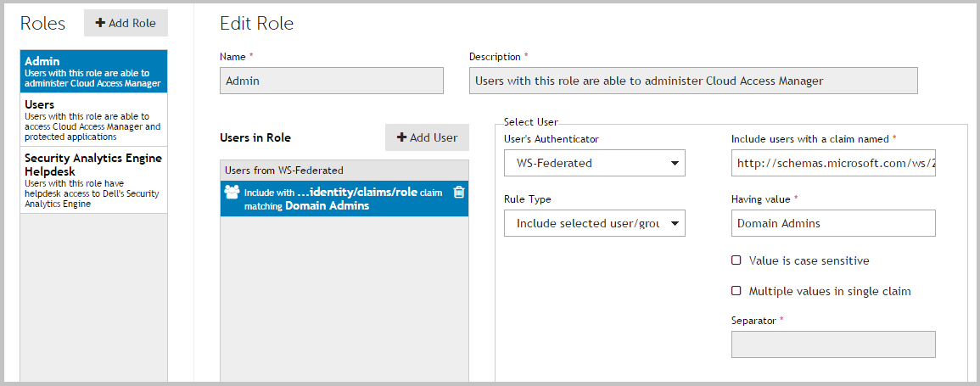This screenshot has height=386, width=980.
Task: Click the plus icon on Add Role
Action: pos(100,23)
